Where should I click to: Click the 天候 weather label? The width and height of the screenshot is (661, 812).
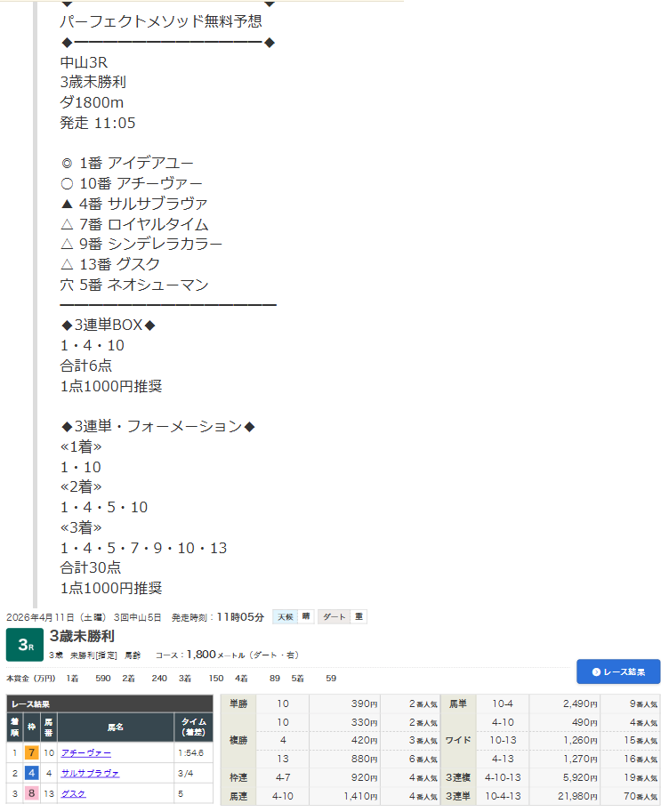pyautogui.click(x=285, y=617)
